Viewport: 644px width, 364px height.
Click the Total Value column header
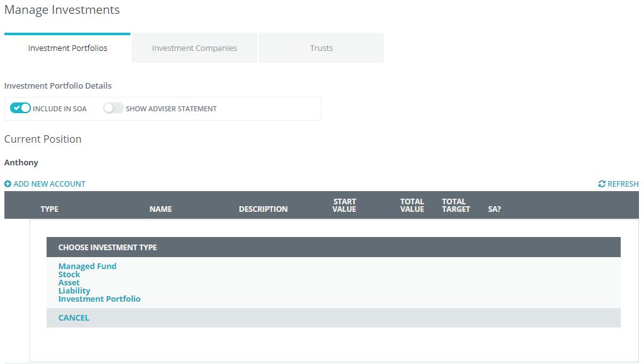tap(412, 206)
